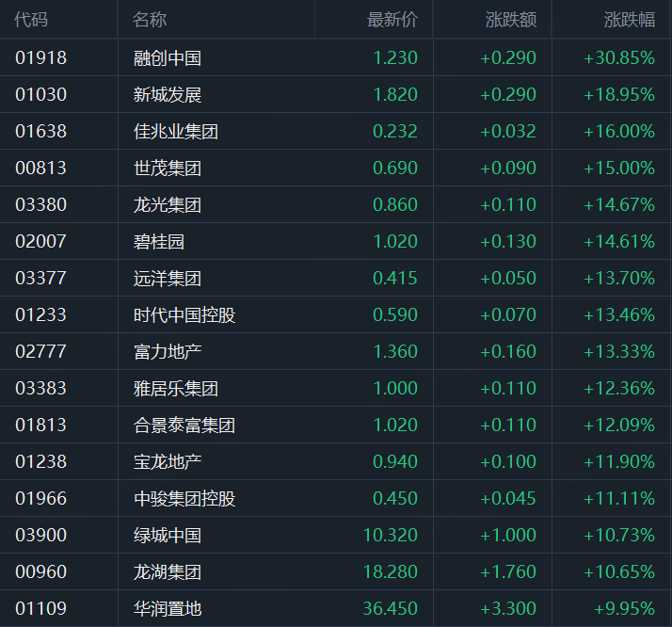Image resolution: width=672 pixels, height=627 pixels.
Task: Select stock code 01638
Action: (x=40, y=131)
